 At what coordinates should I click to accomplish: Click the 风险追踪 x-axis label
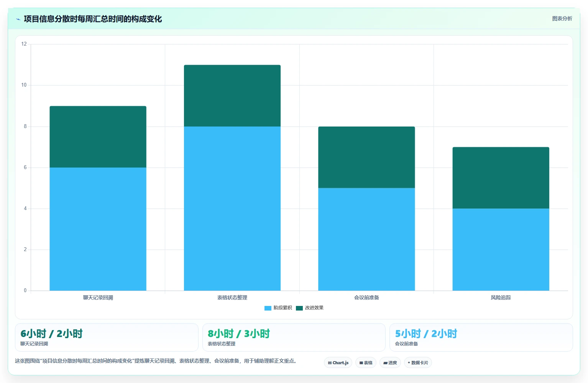(501, 298)
